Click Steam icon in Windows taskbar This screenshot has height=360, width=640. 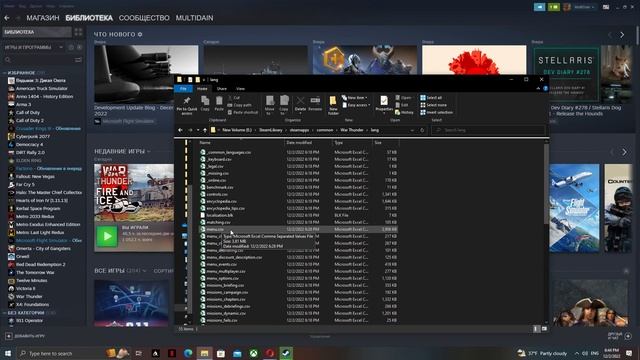tap(286, 353)
